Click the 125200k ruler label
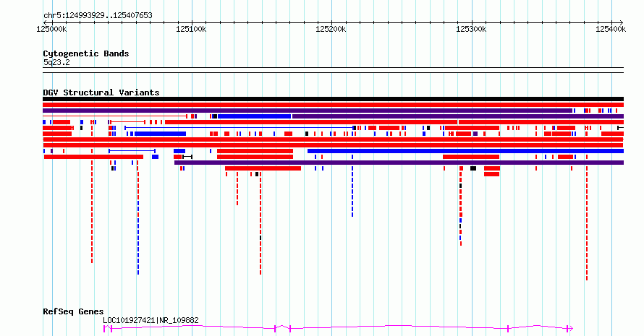Viewport: 644px width, 336px height. pyautogui.click(x=331, y=29)
